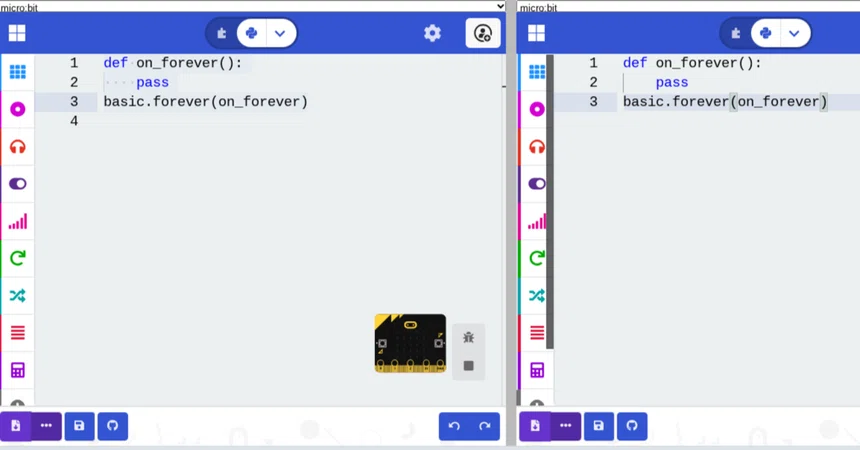Switch to Blocks view in left editor
Screen dimensions: 860x450
click(222, 33)
